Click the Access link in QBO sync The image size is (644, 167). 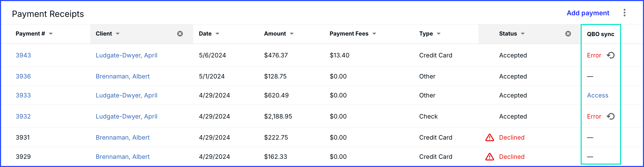point(597,95)
